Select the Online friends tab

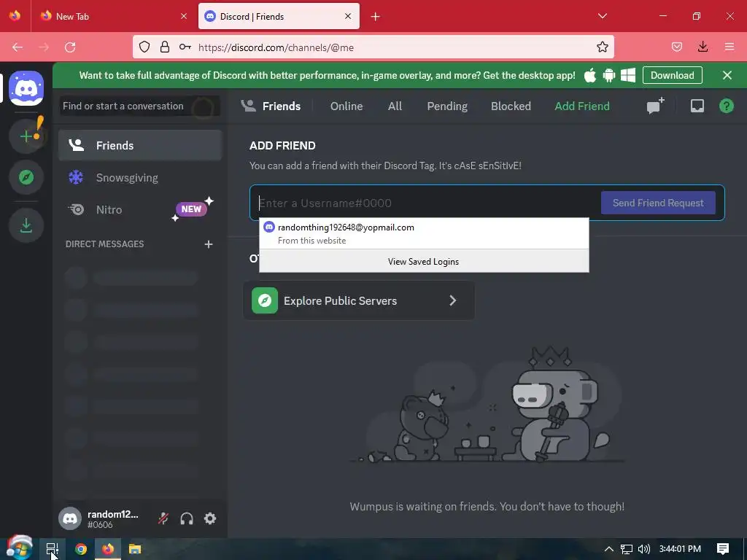coord(347,106)
